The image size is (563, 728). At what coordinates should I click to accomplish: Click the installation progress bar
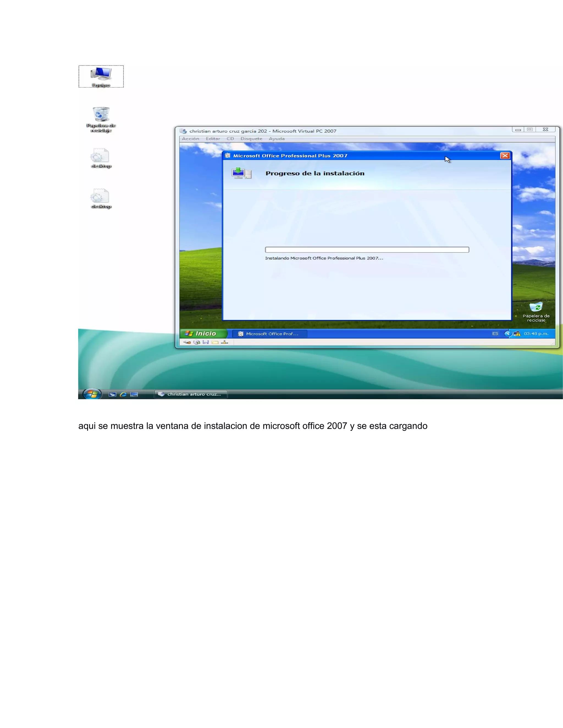point(367,250)
